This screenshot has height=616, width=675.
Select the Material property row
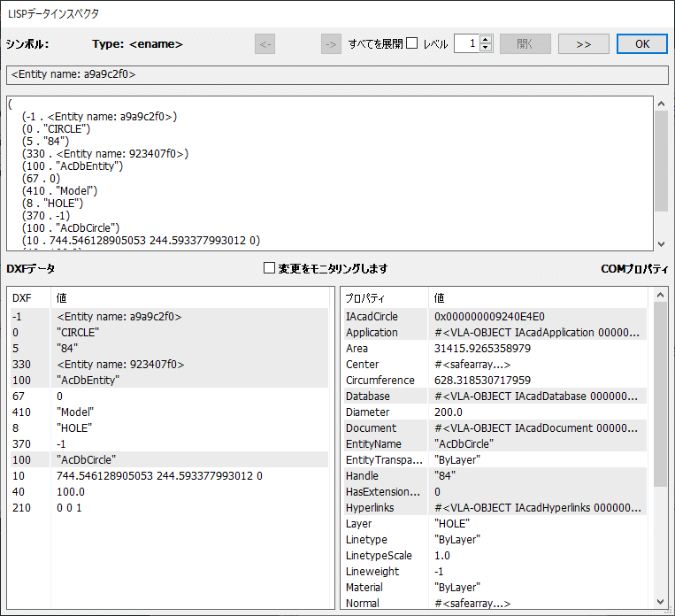(495, 588)
